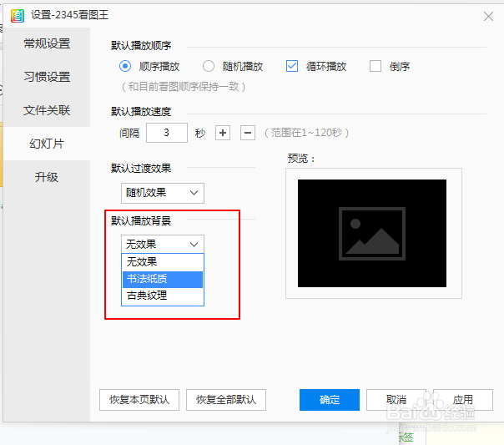Click the 取消 button
504x445 pixels.
coord(396,400)
